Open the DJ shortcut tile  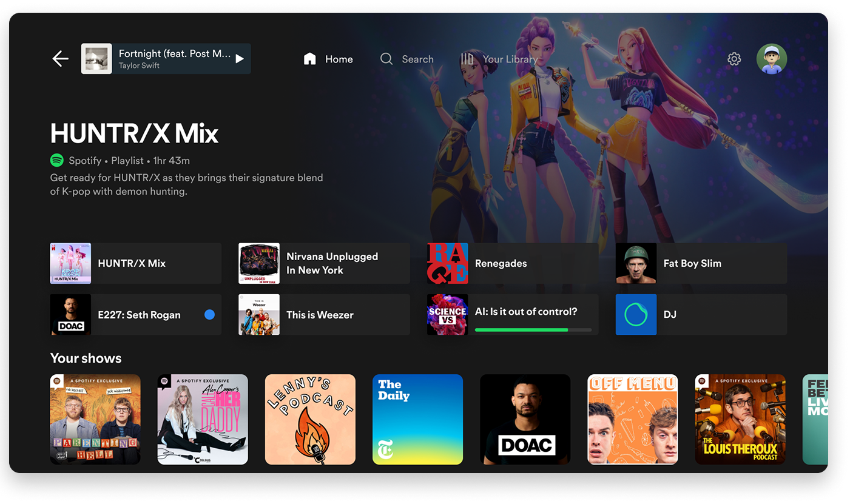(x=701, y=315)
